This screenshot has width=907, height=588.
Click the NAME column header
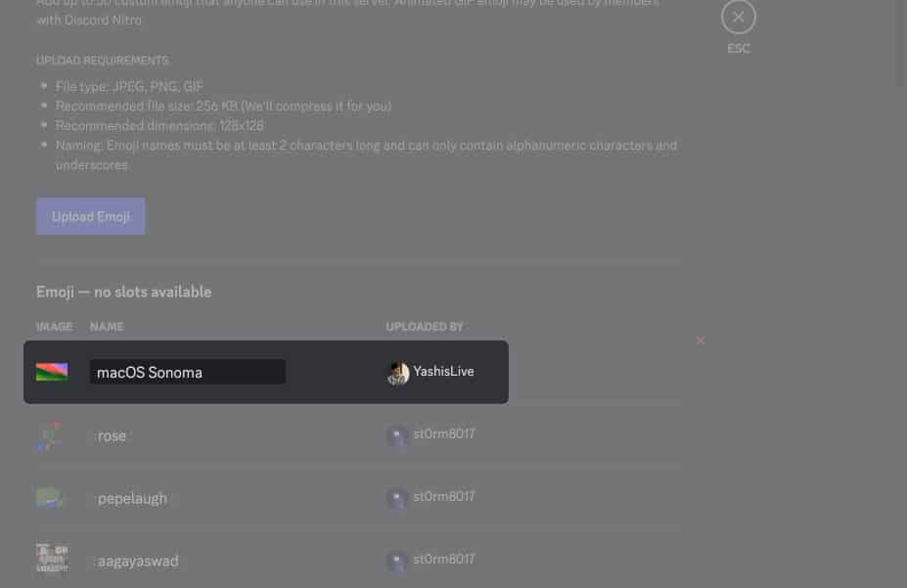point(107,327)
